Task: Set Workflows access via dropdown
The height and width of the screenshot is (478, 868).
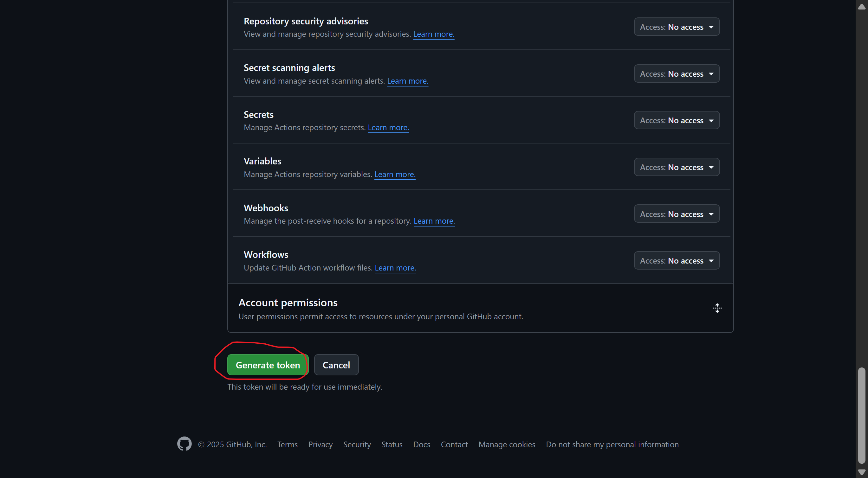Action: [677, 261]
